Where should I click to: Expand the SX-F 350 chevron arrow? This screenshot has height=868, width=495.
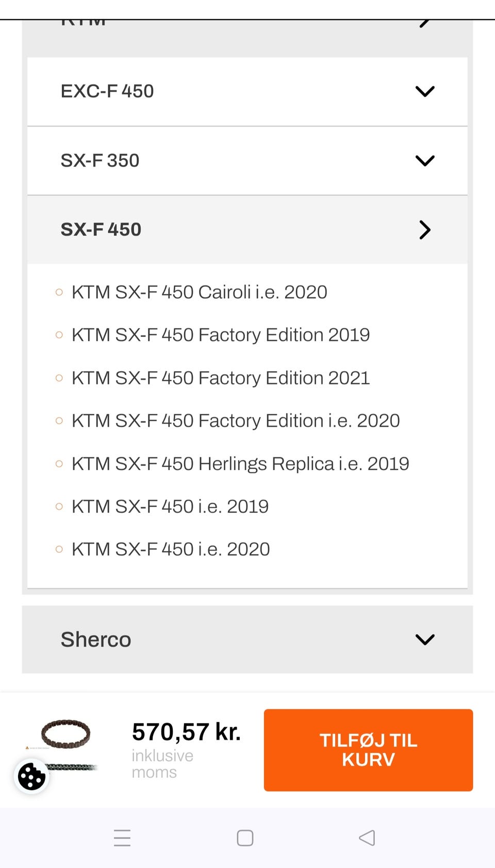coord(425,160)
